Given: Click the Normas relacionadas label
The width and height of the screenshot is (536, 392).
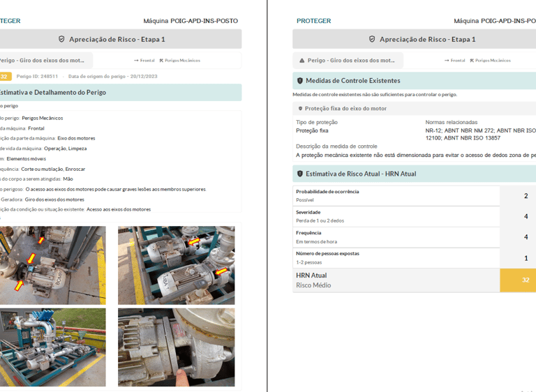Looking at the screenshot, I should [452, 122].
